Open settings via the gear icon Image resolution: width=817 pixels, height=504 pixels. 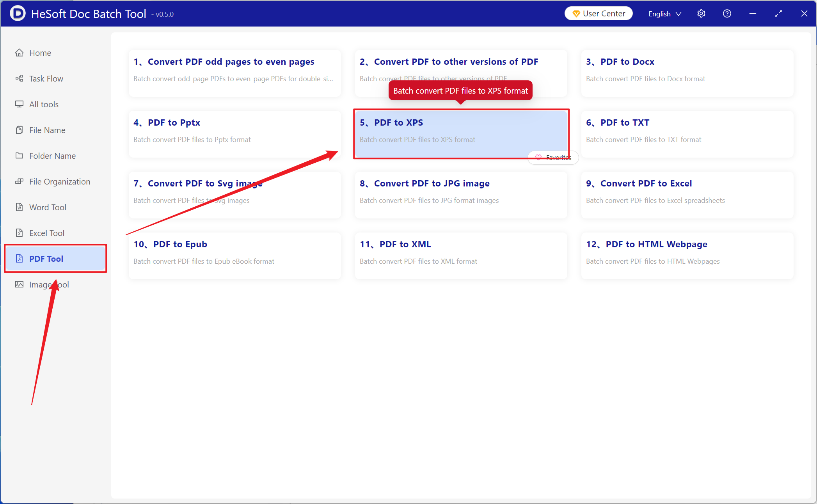[x=701, y=14]
